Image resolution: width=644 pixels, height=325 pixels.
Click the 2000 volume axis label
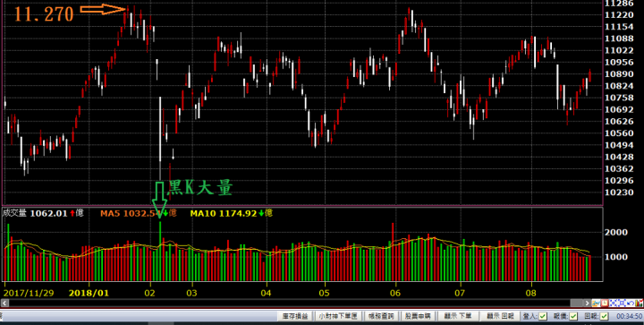[617, 232]
